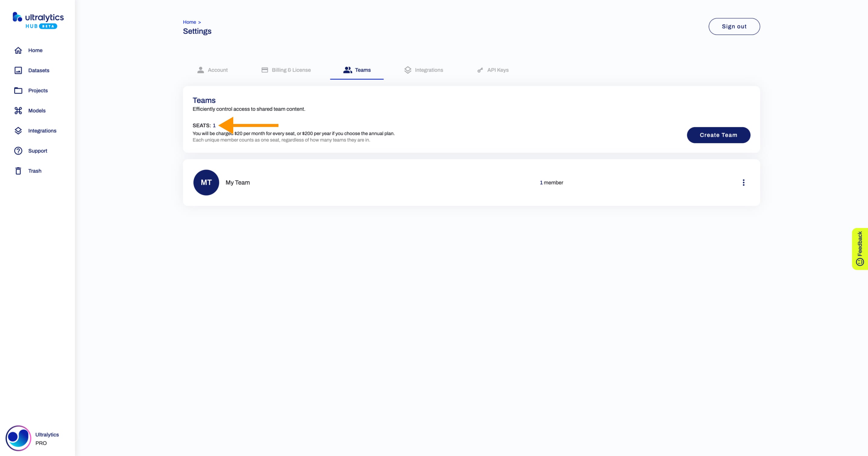Click the My Team three-dot menu
Viewport: 868px width, 456px height.
744,183
